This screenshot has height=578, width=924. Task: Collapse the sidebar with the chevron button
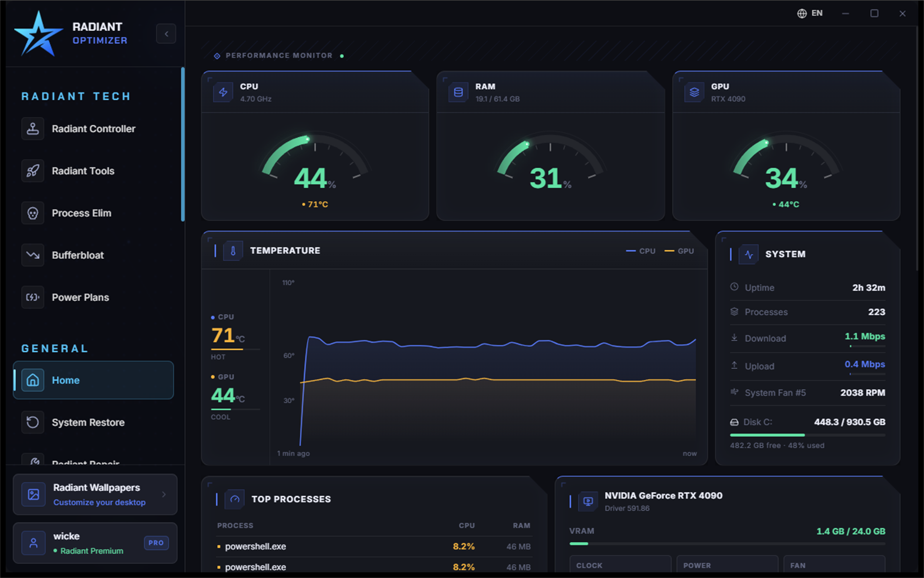click(x=166, y=34)
